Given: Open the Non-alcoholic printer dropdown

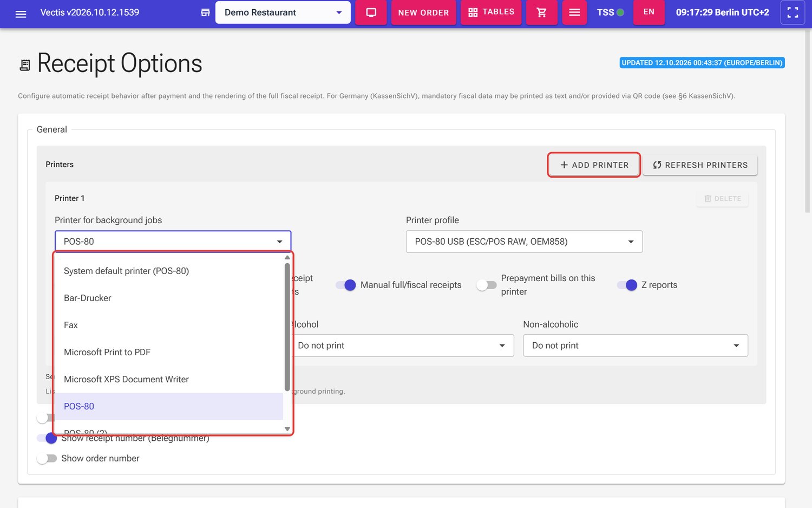Looking at the screenshot, I should click(636, 346).
